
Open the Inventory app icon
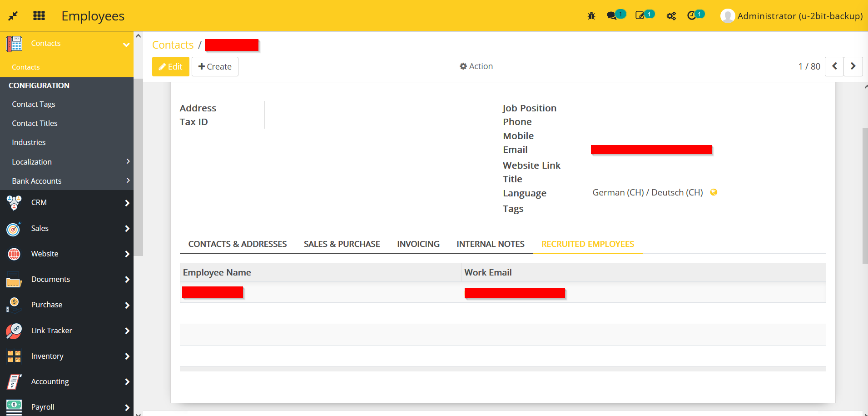pos(13,356)
